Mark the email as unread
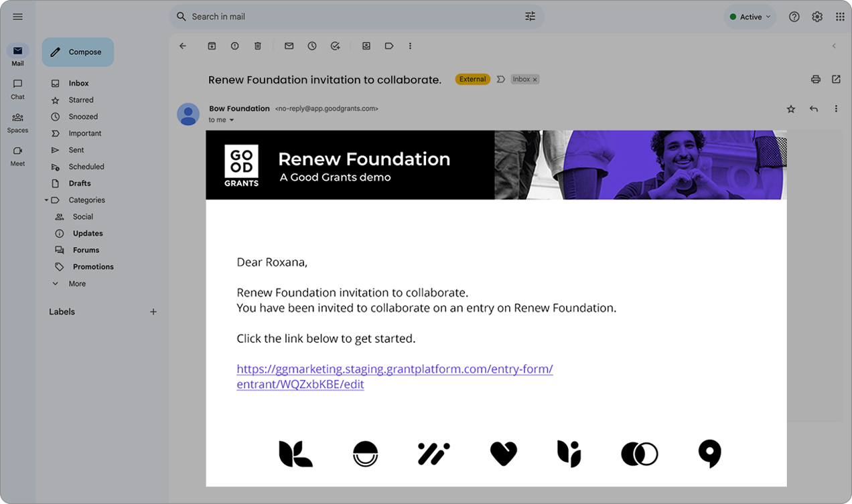Viewport: 852px width, 504px height. tap(289, 46)
